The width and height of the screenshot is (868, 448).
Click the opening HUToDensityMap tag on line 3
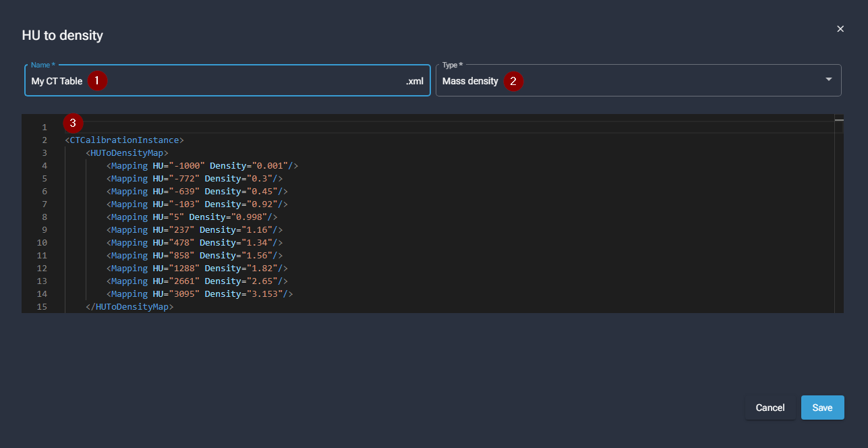pyautogui.click(x=127, y=153)
